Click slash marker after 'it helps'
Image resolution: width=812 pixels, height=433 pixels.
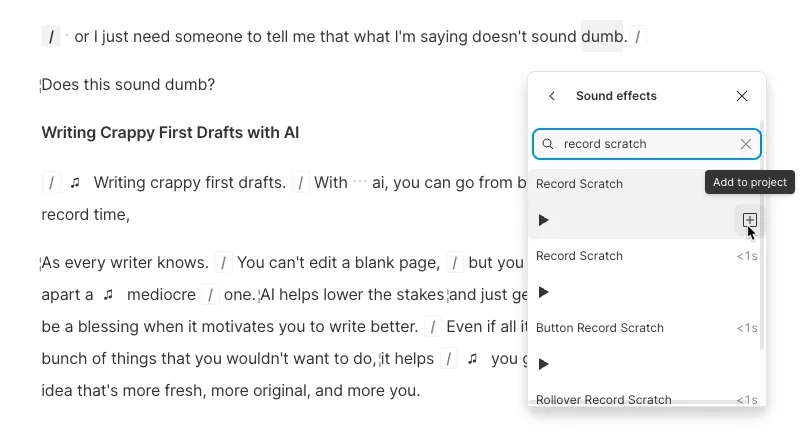[x=449, y=359]
